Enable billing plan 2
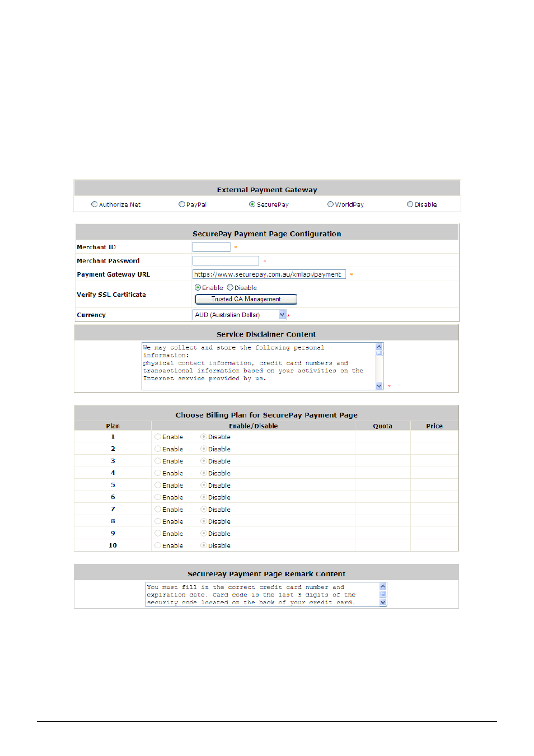 pos(158,449)
